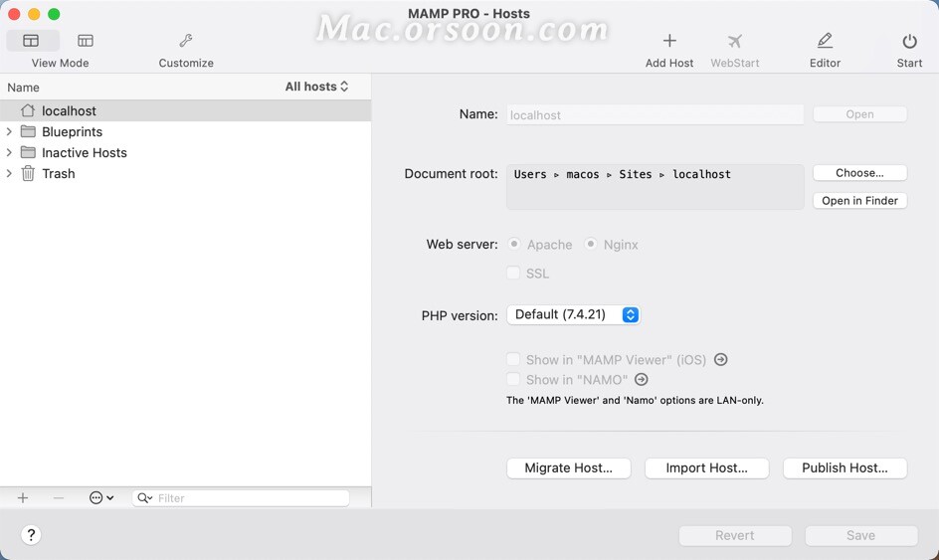The image size is (939, 560).
Task: Click the Start power icon
Action: tap(909, 41)
